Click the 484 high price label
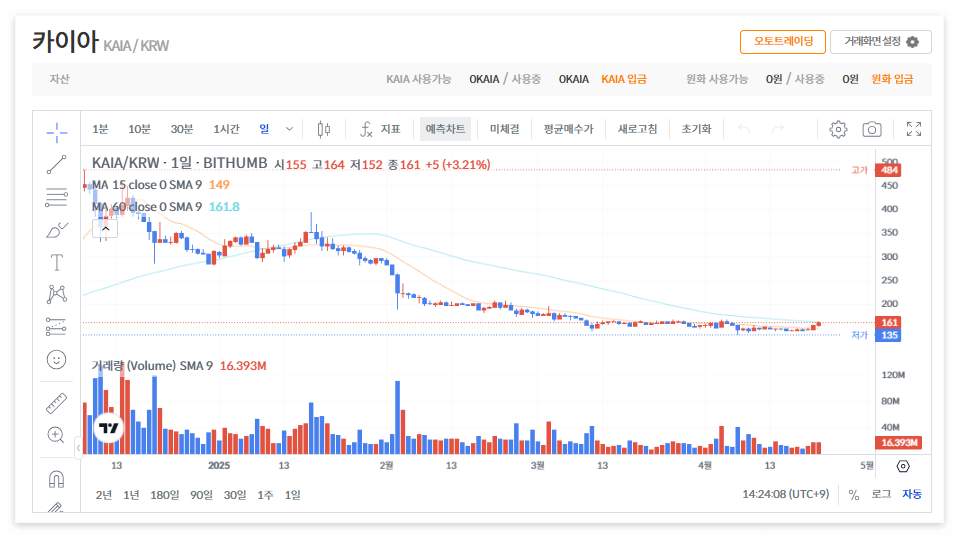This screenshot has width=959, height=538. click(x=889, y=170)
